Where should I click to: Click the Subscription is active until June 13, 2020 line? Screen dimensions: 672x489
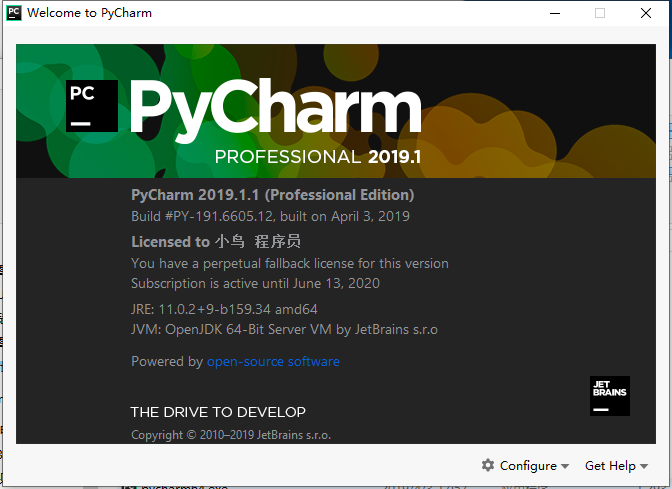(x=255, y=283)
